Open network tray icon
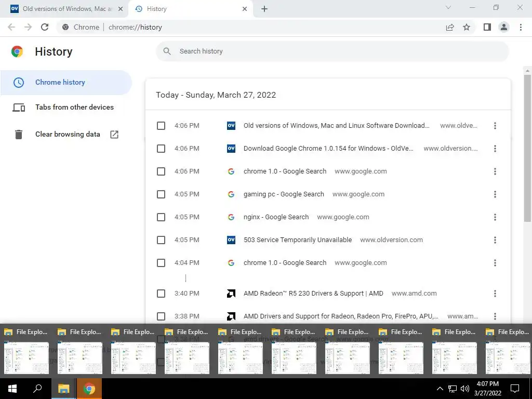 coord(453,389)
